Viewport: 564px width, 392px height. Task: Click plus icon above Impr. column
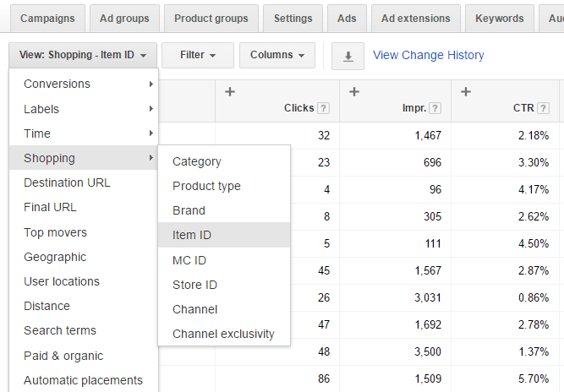353,91
